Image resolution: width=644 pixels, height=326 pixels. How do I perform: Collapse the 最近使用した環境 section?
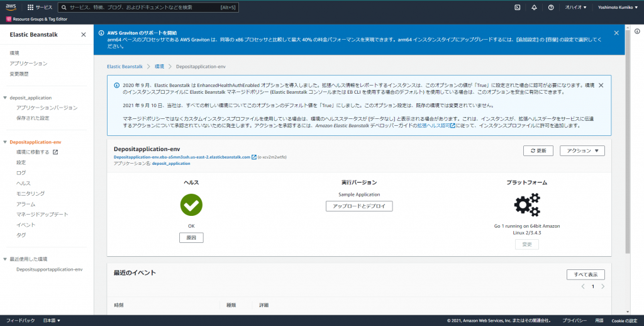5,259
